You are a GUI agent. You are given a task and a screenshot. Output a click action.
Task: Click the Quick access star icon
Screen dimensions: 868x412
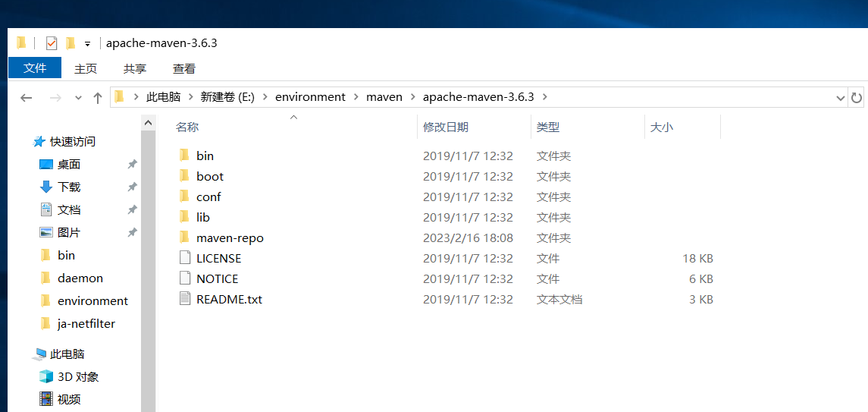39,142
